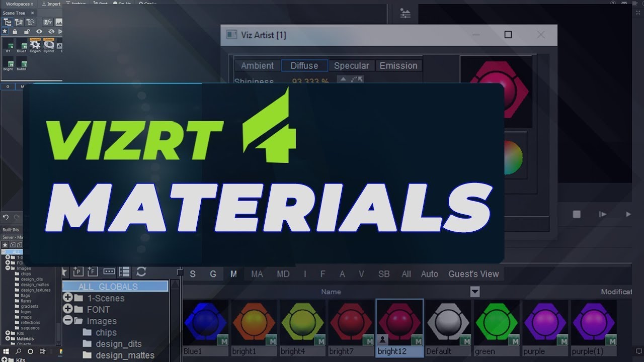Select the Default grey material
The width and height of the screenshot is (644, 362).
448,328
